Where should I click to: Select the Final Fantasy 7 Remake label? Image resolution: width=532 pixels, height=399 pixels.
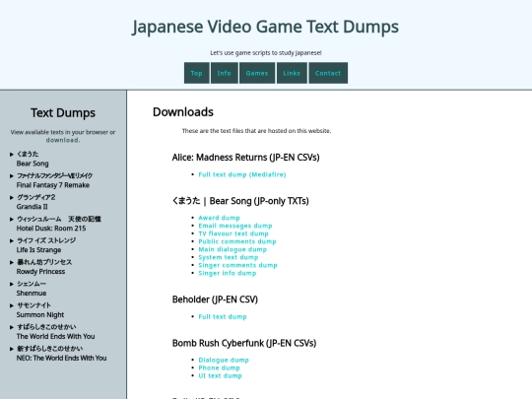click(53, 185)
